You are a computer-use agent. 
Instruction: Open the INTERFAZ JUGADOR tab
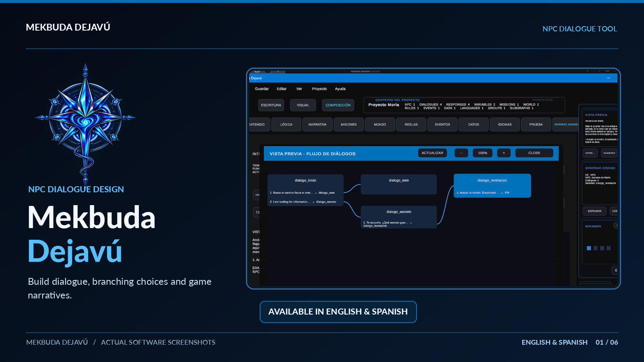566,125
